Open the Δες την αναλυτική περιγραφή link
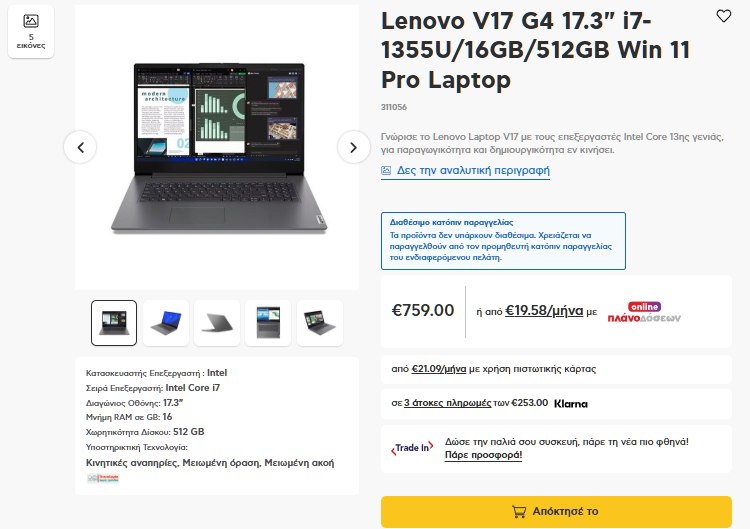 tap(465, 171)
